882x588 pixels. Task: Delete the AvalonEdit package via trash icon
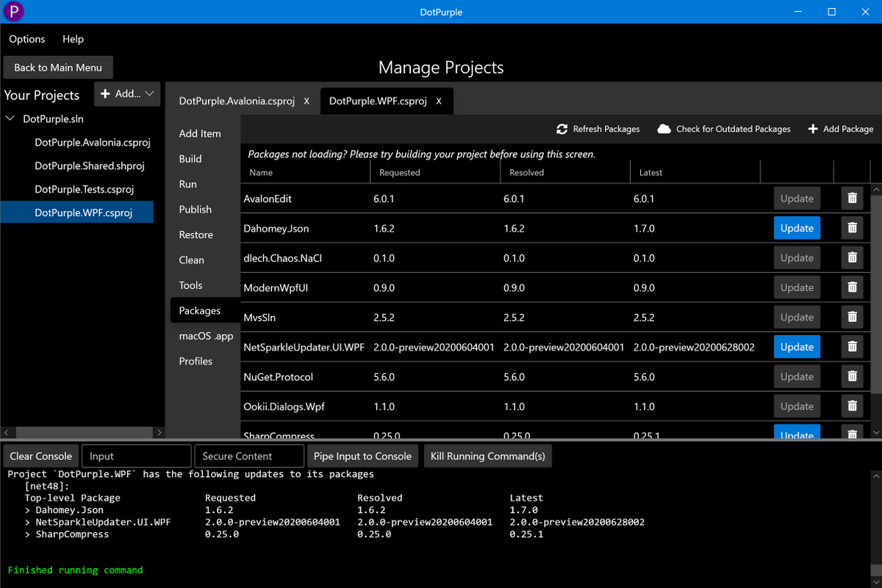(852, 198)
